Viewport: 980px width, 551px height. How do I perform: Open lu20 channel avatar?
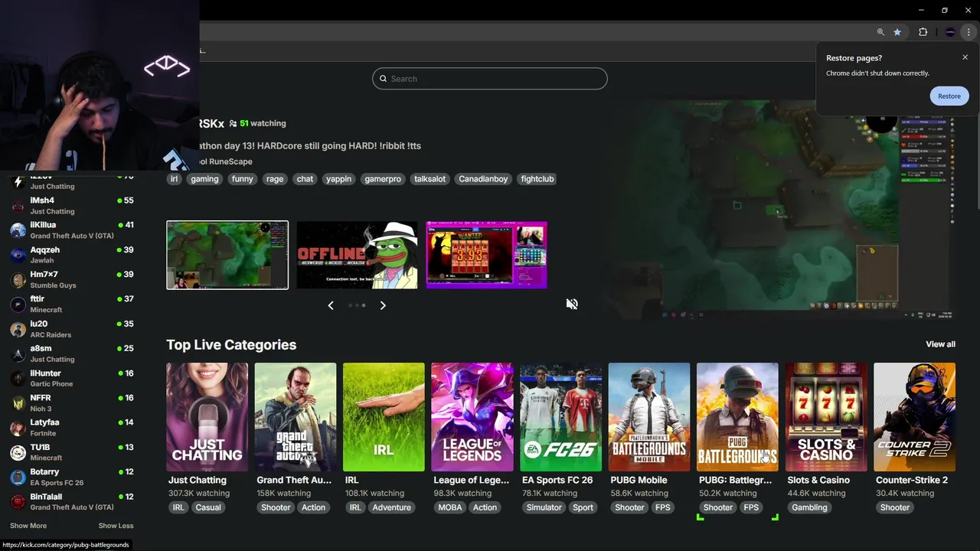18,329
